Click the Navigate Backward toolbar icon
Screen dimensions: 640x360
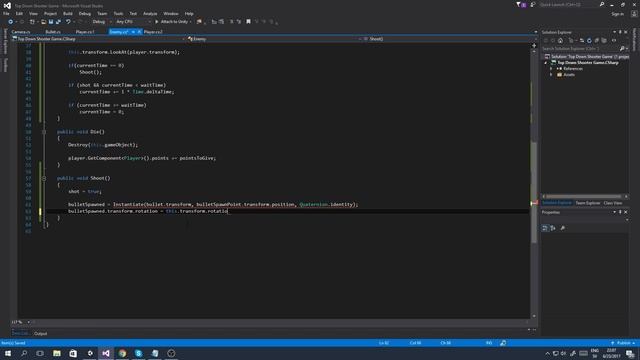(x=11, y=22)
